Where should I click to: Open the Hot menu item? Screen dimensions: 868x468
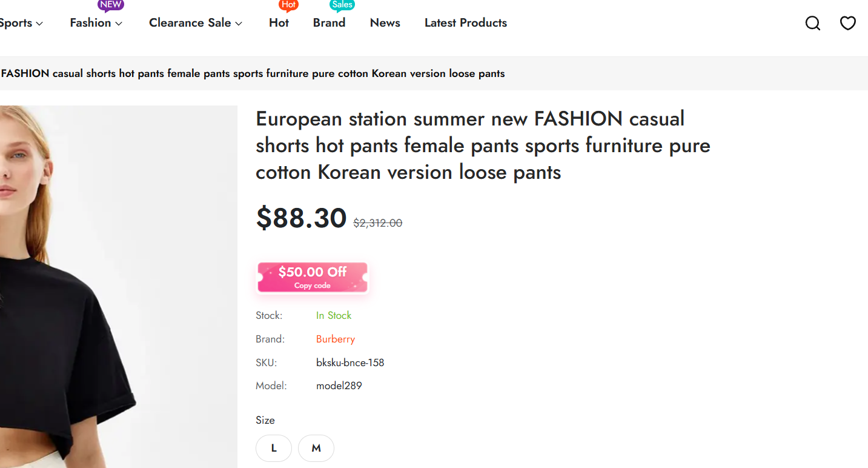coord(279,23)
